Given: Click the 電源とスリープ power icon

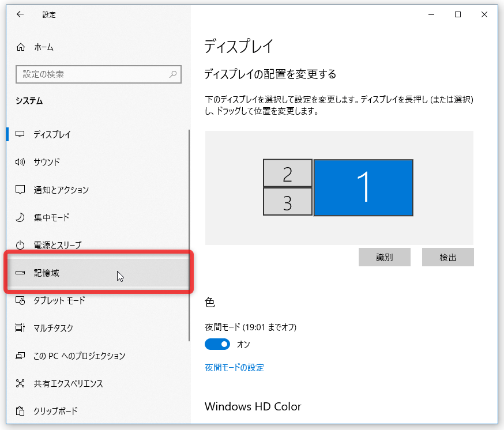Looking at the screenshot, I should 20,245.
